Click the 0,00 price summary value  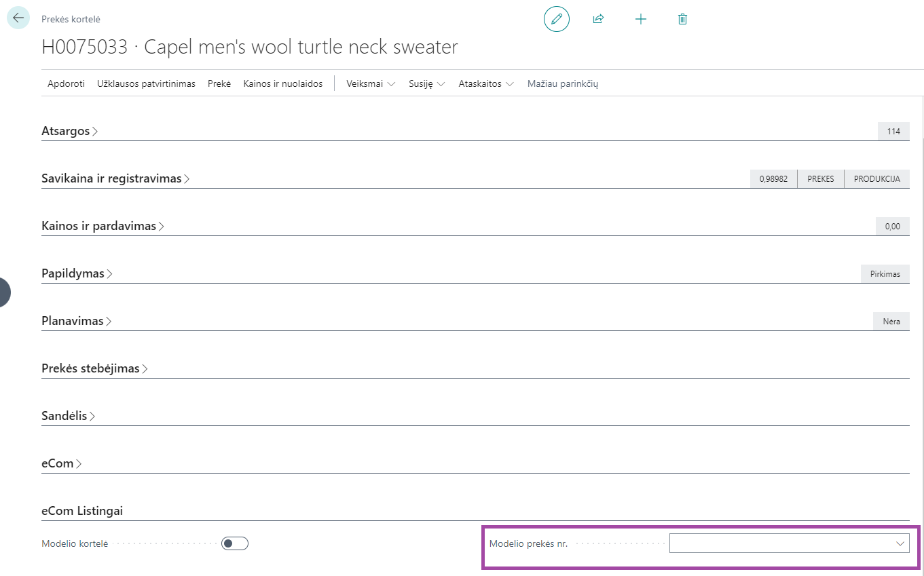tap(893, 227)
